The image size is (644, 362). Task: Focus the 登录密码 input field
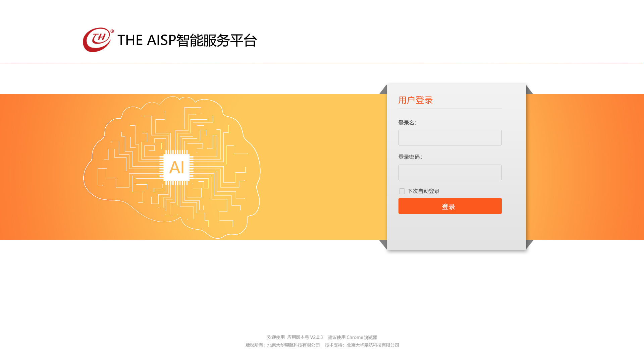click(450, 173)
